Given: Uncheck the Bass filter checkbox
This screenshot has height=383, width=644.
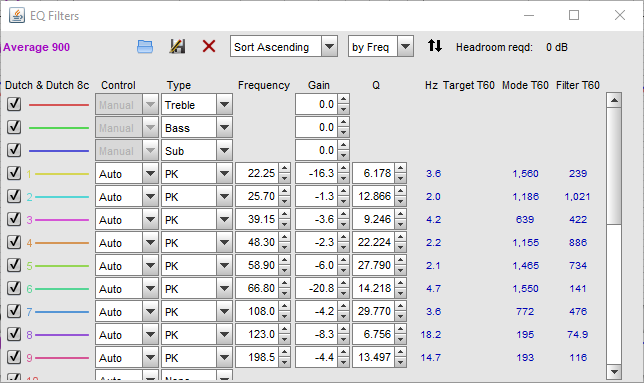Looking at the screenshot, I should [14, 127].
